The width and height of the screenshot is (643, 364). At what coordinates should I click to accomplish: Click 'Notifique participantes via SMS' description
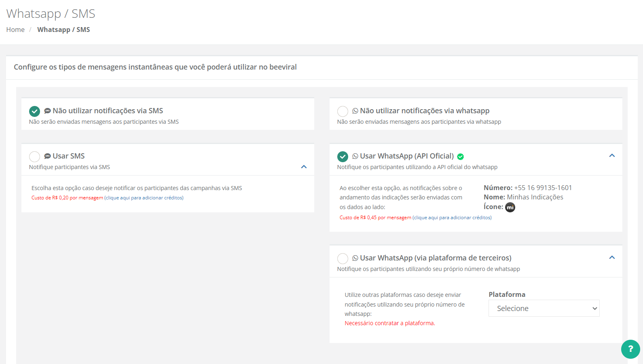70,167
